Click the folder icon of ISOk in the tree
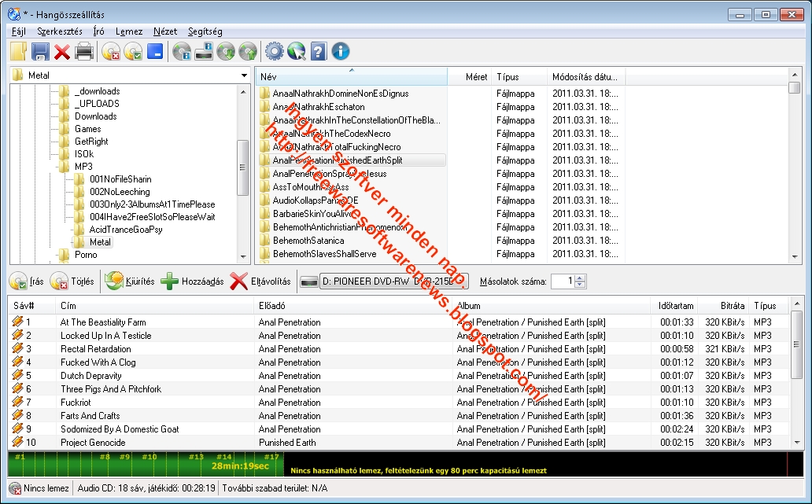812x504 pixels. coord(65,153)
